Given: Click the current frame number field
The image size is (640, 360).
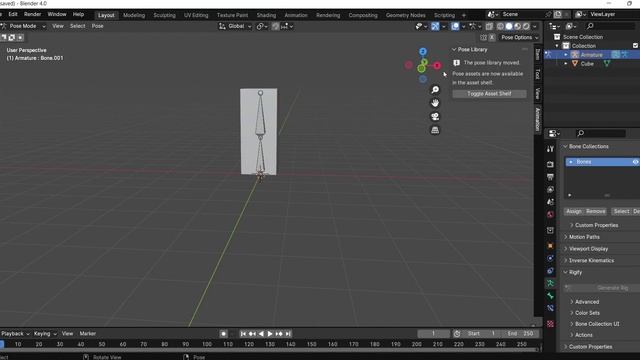Looking at the screenshot, I should click(433, 333).
